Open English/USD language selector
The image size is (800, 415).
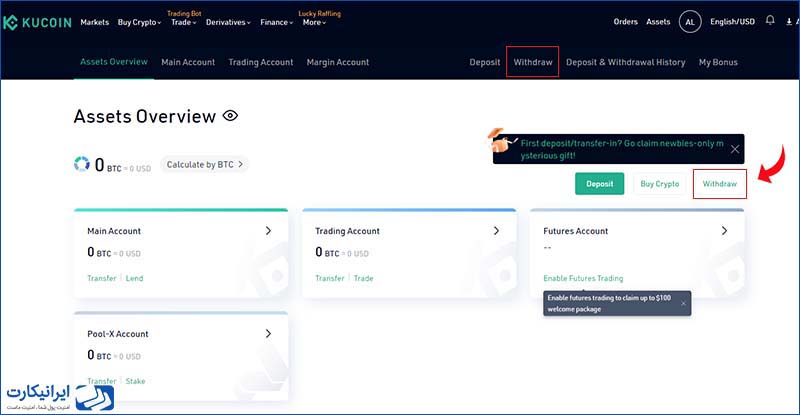tap(732, 22)
